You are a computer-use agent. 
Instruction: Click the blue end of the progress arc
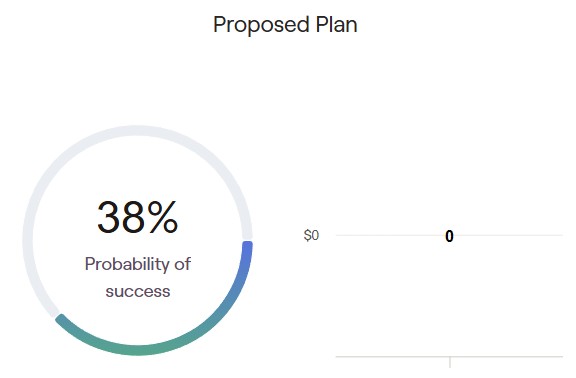coord(246,257)
